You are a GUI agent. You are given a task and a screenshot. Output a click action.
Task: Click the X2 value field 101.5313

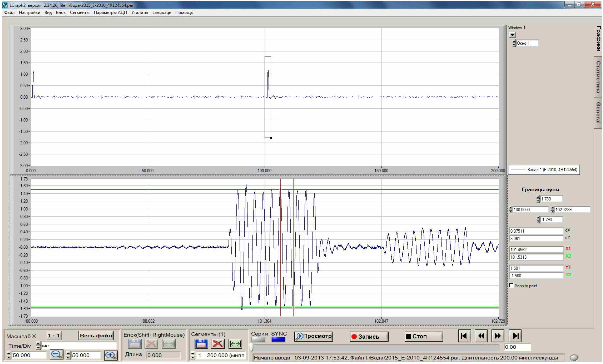[x=536, y=257]
